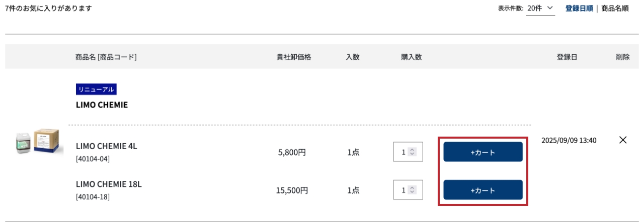Sort favorites by 登録日順

[579, 9]
